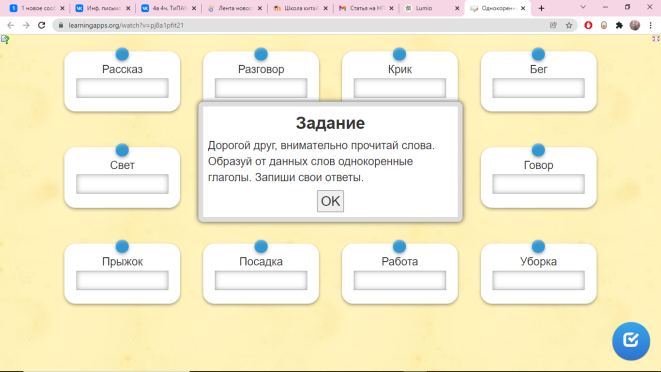661x372 pixels.
Task: Click the blue pin on the Посадка card
Action: click(261, 246)
